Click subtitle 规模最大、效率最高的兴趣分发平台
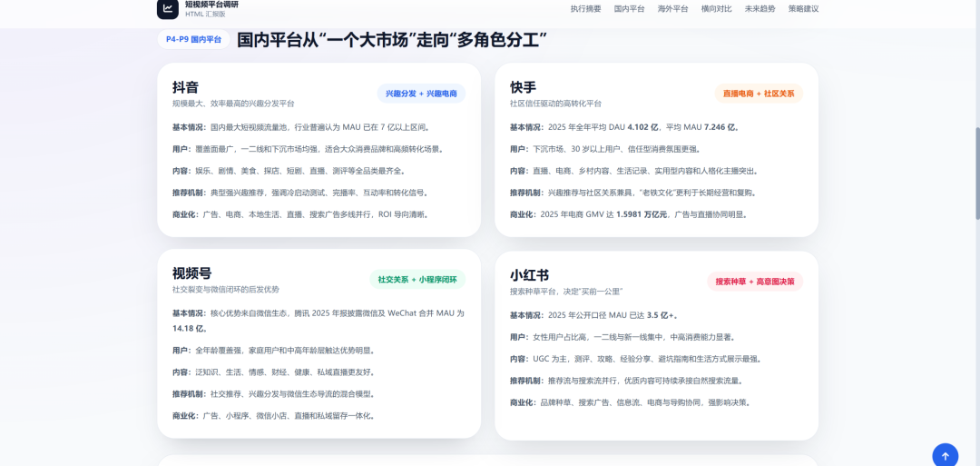 point(233,104)
